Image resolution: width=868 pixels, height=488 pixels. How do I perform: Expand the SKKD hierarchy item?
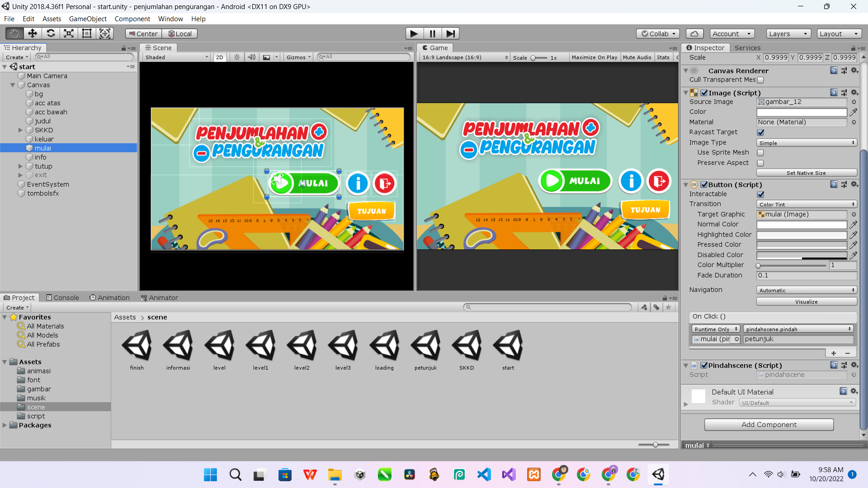tap(20, 130)
